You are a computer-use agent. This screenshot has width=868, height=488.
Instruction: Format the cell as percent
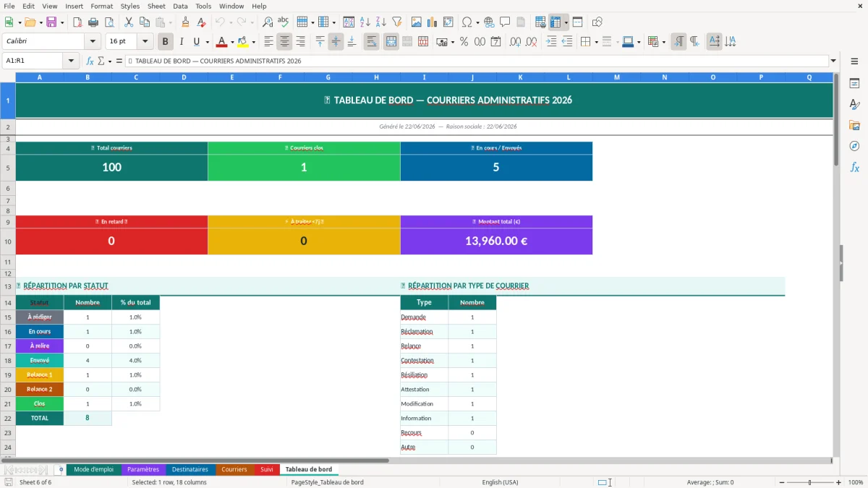click(464, 42)
